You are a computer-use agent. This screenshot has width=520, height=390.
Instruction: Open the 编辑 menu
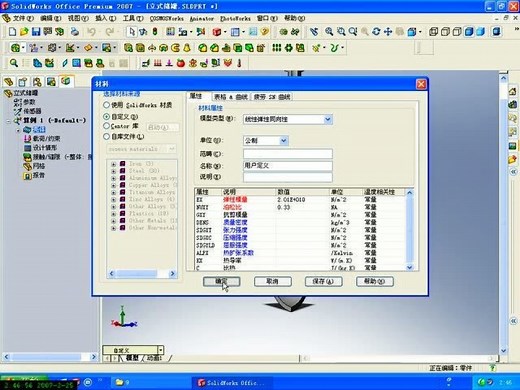pyautogui.click(x=51, y=18)
